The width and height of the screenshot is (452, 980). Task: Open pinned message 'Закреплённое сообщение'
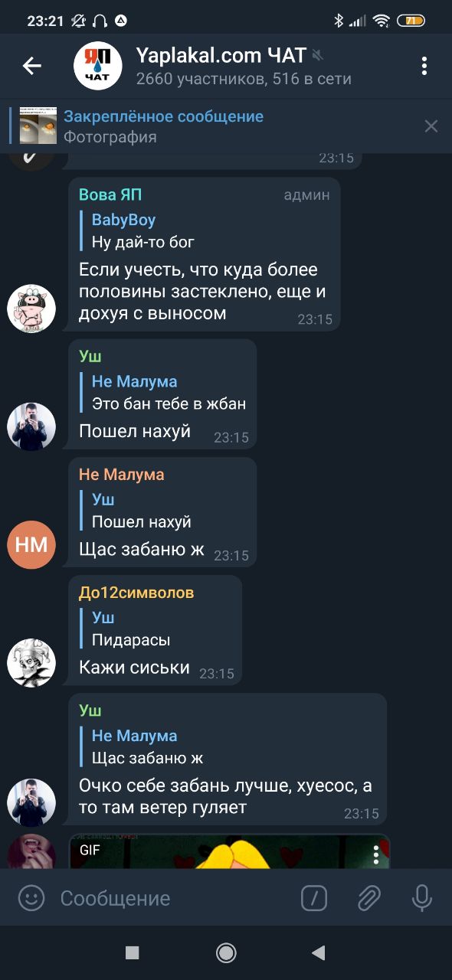(x=163, y=116)
